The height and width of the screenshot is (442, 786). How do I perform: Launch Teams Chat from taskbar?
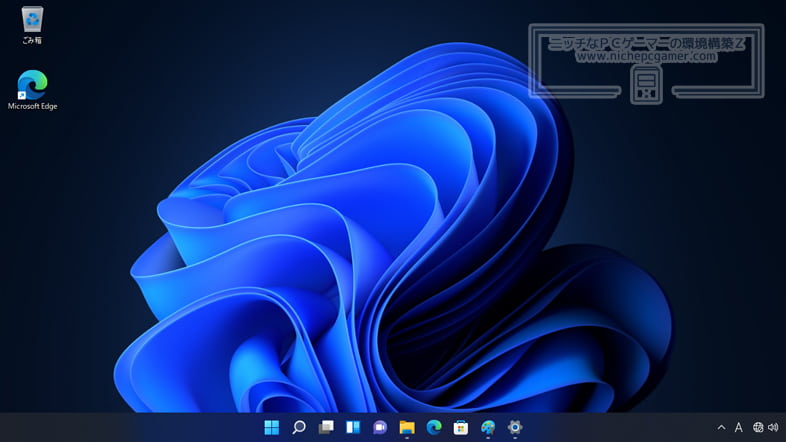point(380,427)
